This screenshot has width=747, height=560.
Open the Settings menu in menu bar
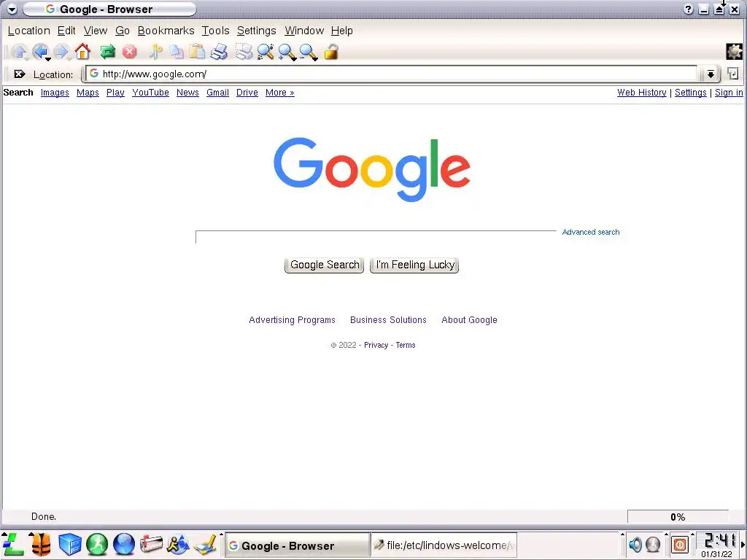[256, 31]
